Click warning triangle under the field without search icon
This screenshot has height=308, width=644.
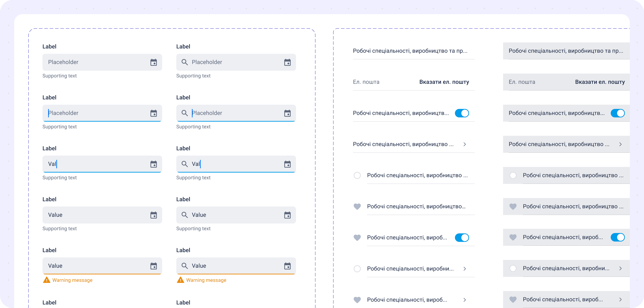click(47, 280)
